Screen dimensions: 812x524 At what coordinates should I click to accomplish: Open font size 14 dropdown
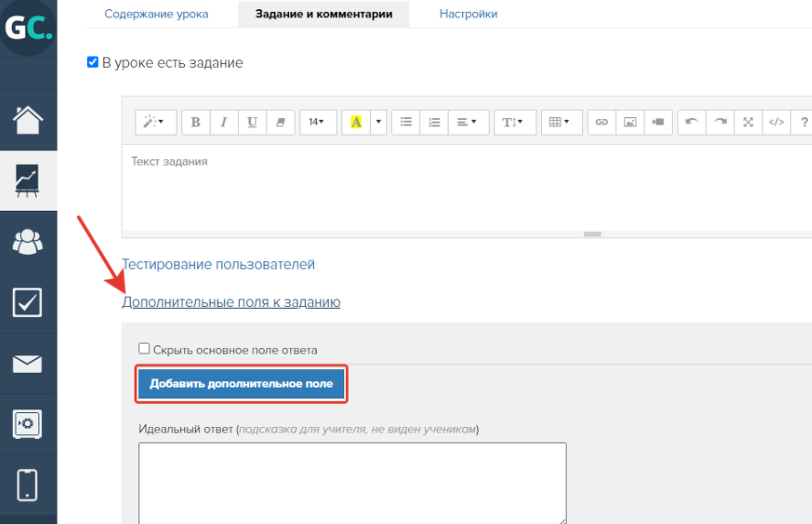(x=318, y=123)
